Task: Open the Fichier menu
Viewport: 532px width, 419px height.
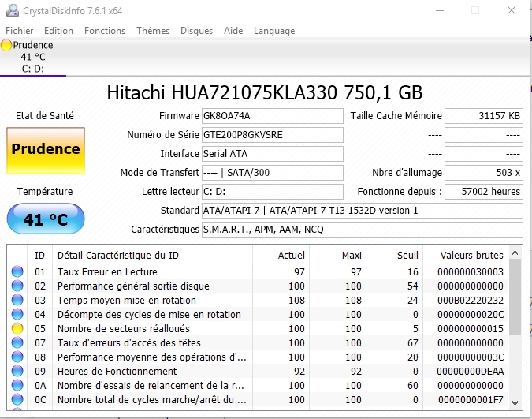Action: click(x=20, y=31)
